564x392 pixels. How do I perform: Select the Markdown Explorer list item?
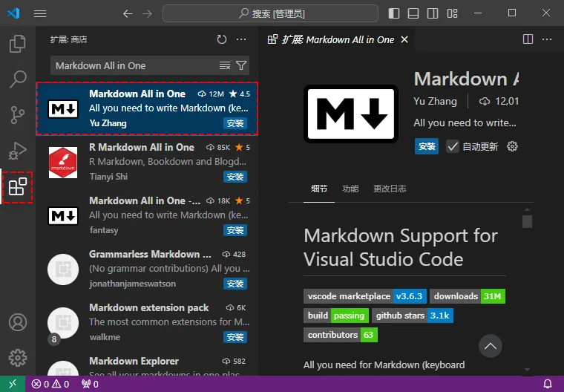click(x=147, y=363)
